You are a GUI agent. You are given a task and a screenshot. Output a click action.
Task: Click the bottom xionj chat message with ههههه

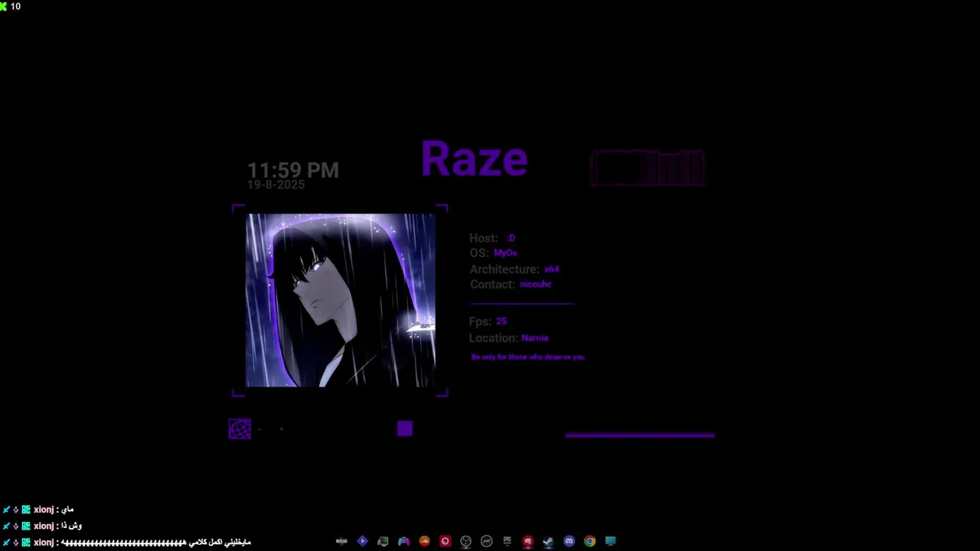tap(126, 543)
